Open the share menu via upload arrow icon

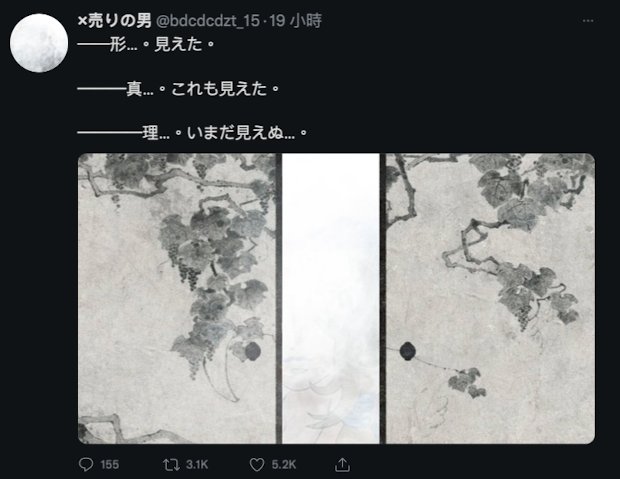point(342,464)
